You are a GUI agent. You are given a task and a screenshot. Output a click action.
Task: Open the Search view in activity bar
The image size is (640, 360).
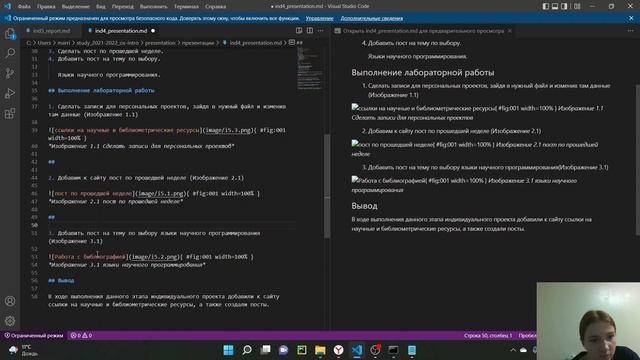tap(10, 53)
